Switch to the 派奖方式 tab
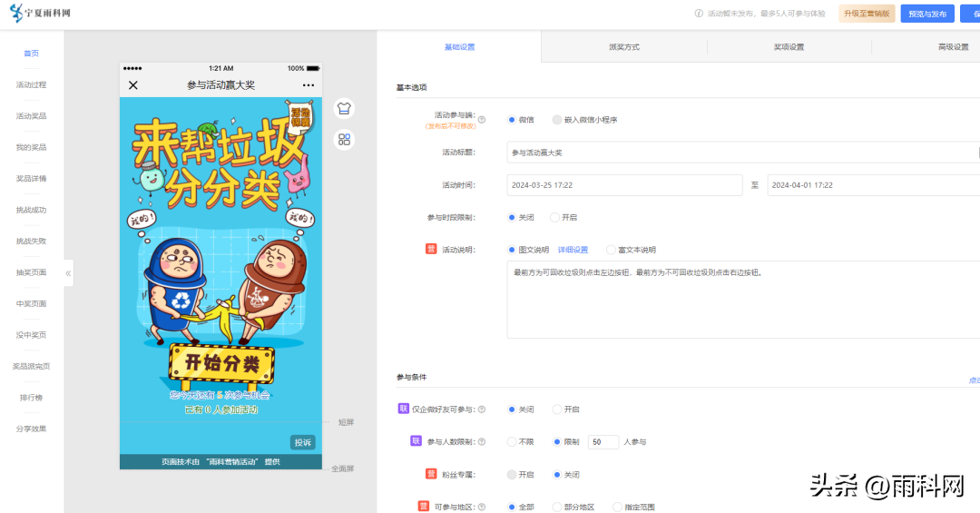Screen dimensions: 980x513 coord(623,47)
